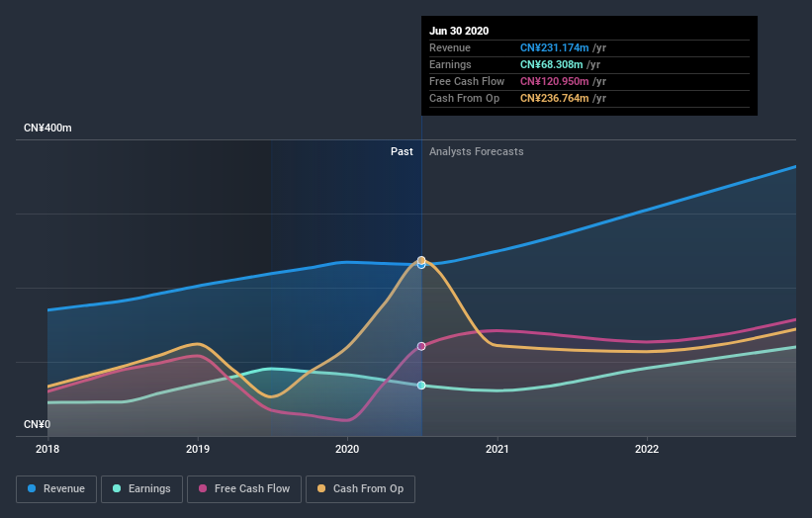This screenshot has height=518, width=812.
Task: Click the CN¥400m y-axis label
Action: (x=47, y=128)
